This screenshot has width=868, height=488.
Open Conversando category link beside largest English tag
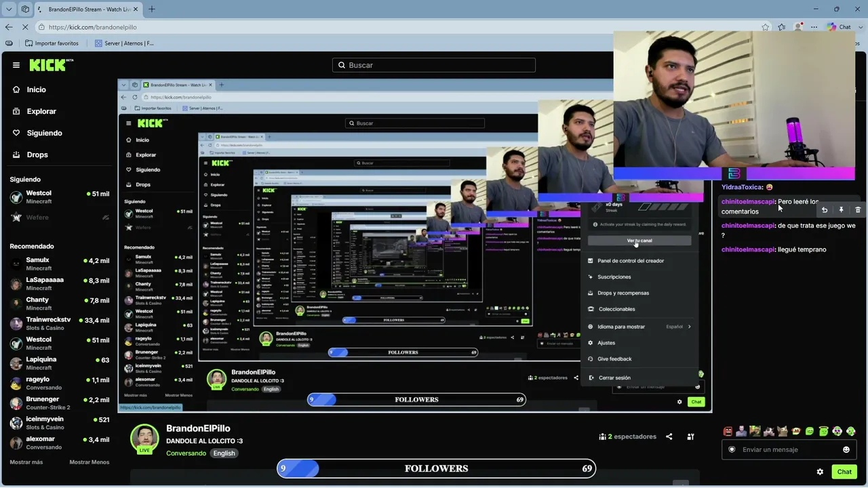tap(186, 453)
